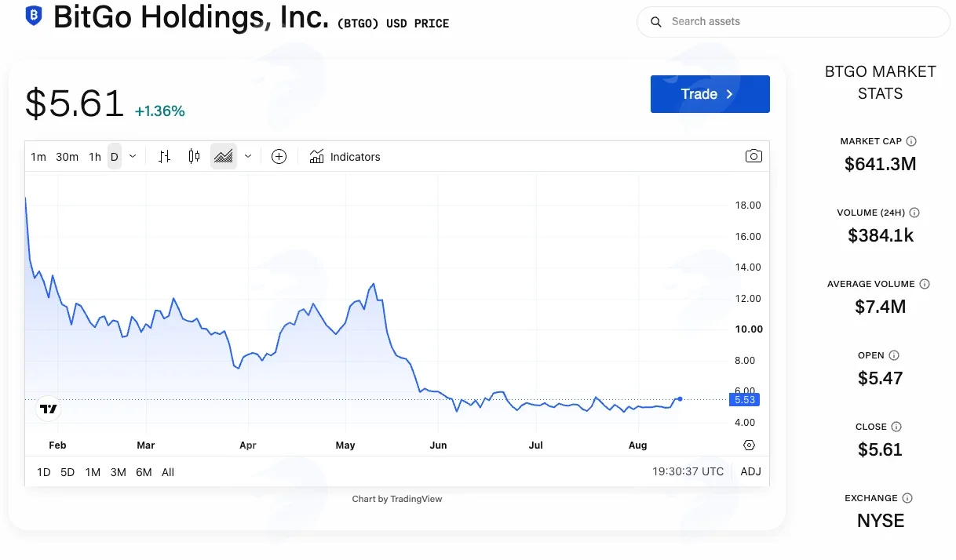Click the $384.1k volume value
Image resolution: width=956 pixels, height=560 pixels.
(881, 235)
